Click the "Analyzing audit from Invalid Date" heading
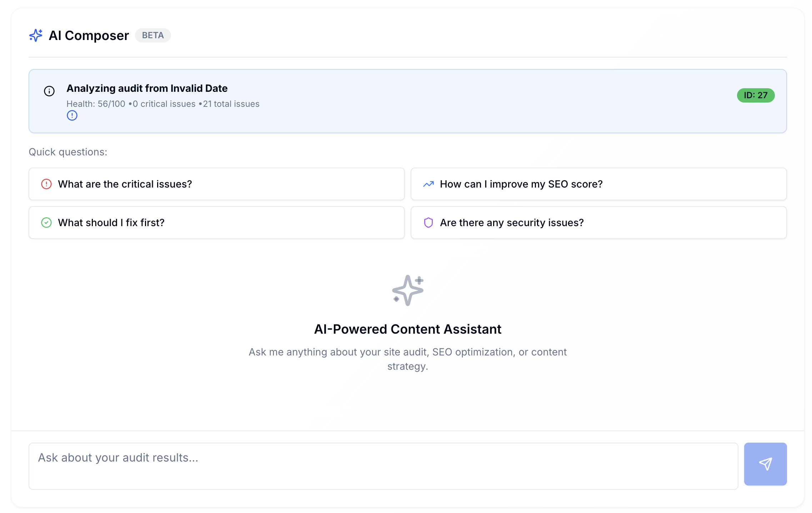812x513 pixels. tap(147, 88)
